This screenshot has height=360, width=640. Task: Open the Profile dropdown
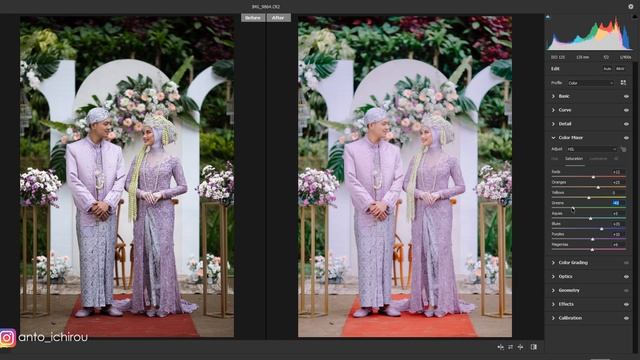click(590, 83)
